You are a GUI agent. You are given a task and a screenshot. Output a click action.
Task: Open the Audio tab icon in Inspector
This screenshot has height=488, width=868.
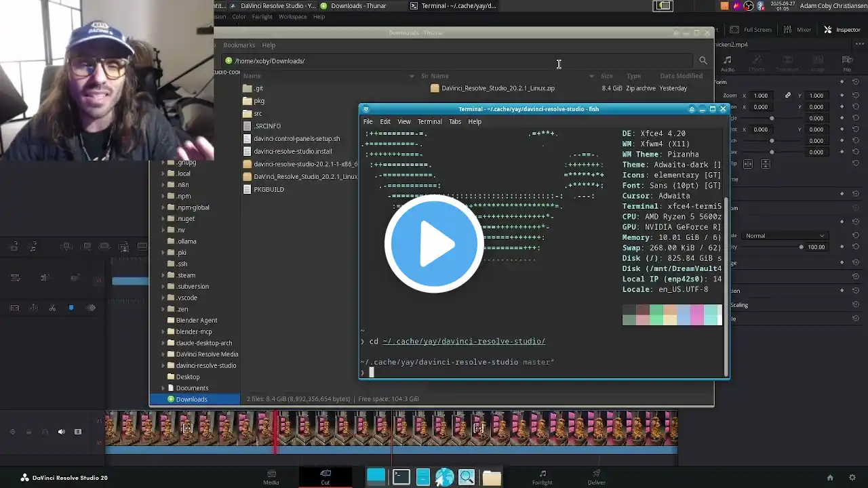(x=728, y=64)
